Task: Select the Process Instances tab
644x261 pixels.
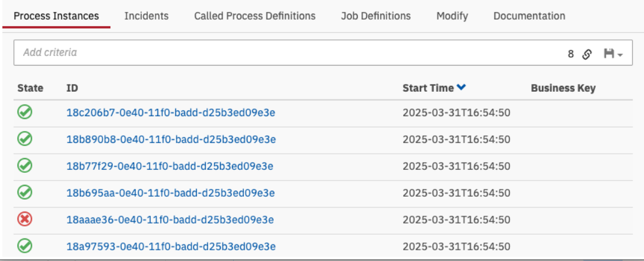Action: 56,16
